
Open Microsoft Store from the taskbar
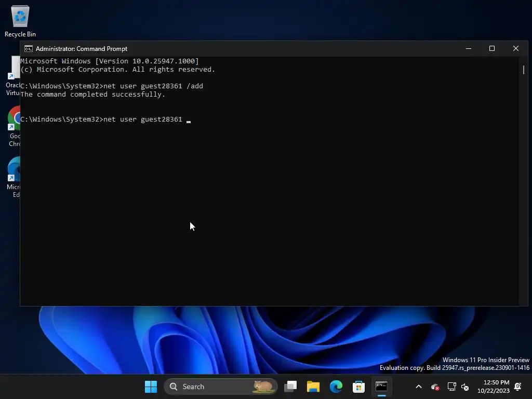358,387
